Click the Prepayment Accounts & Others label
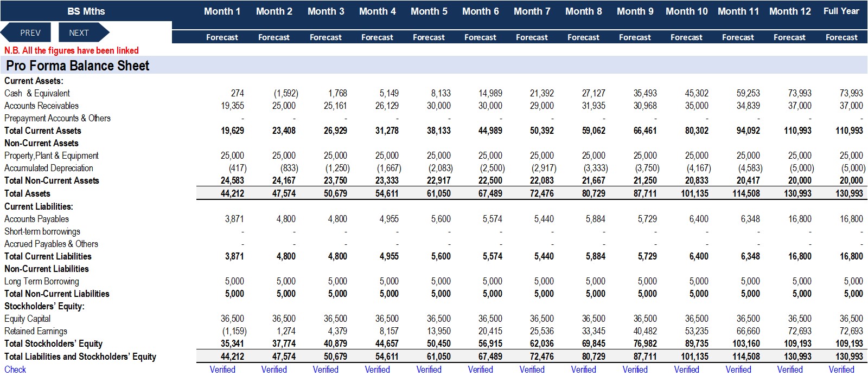 pos(58,118)
